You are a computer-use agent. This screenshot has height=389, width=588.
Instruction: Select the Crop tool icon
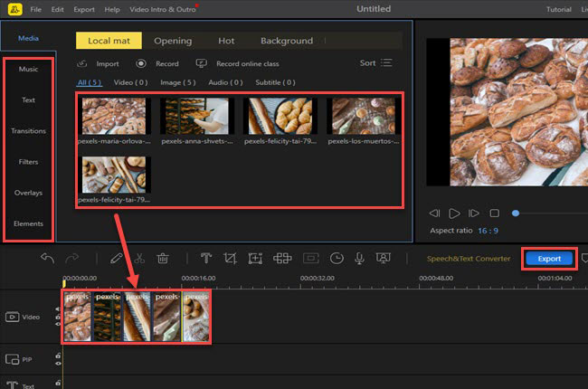[x=230, y=258]
